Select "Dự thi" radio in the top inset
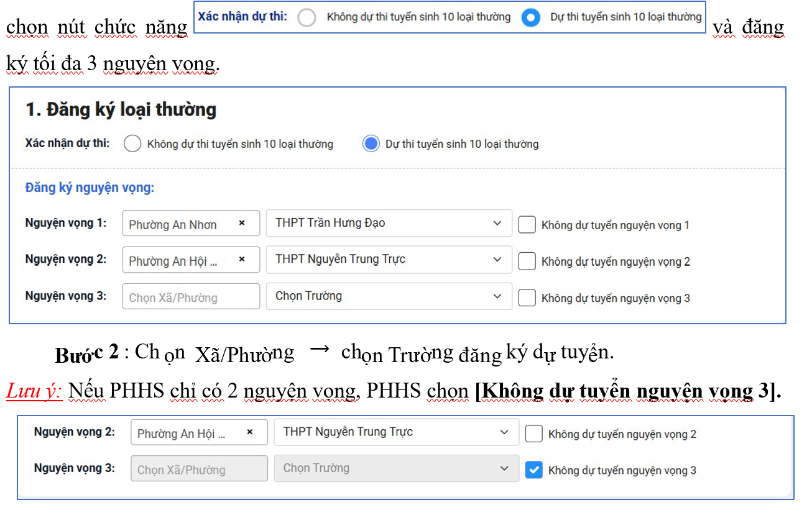This screenshot has width=812, height=528. pos(530,18)
